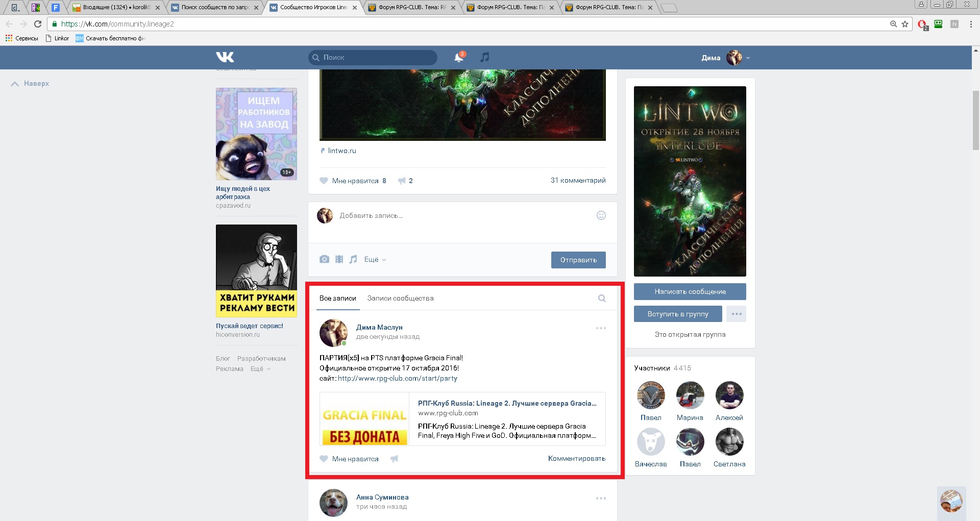Open the Linkor bookmark
The width and height of the screenshot is (980, 521).
click(x=57, y=38)
